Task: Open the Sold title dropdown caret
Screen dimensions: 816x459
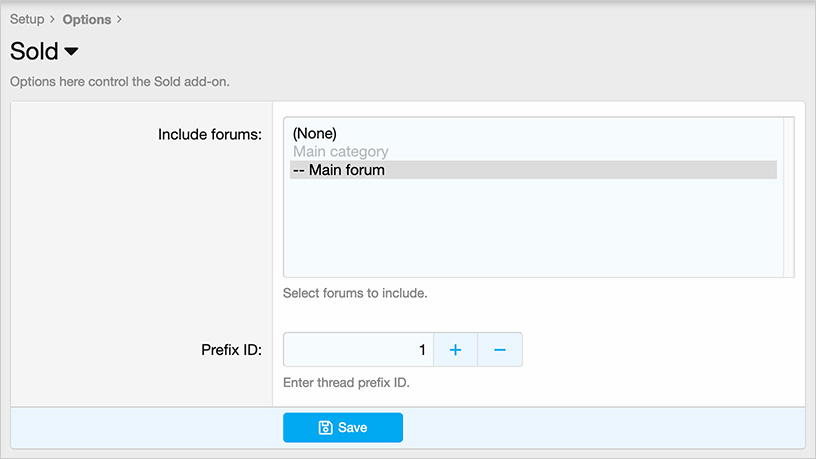Action: (71, 52)
